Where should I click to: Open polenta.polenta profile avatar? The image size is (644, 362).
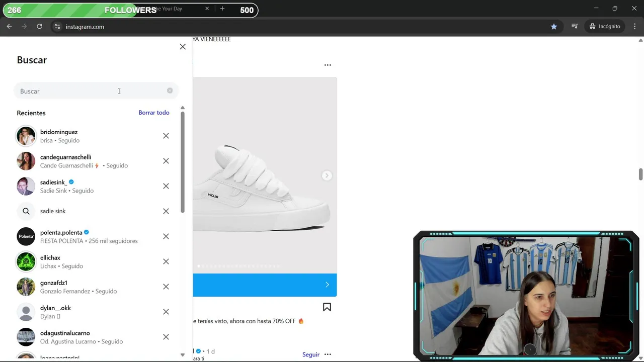coord(26,236)
